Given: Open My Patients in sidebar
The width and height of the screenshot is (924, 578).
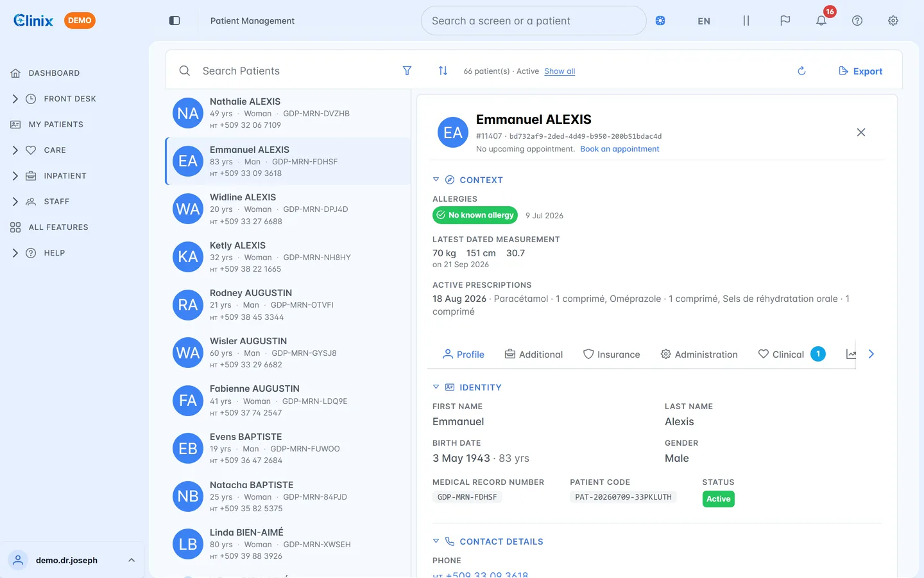Looking at the screenshot, I should point(47,125).
